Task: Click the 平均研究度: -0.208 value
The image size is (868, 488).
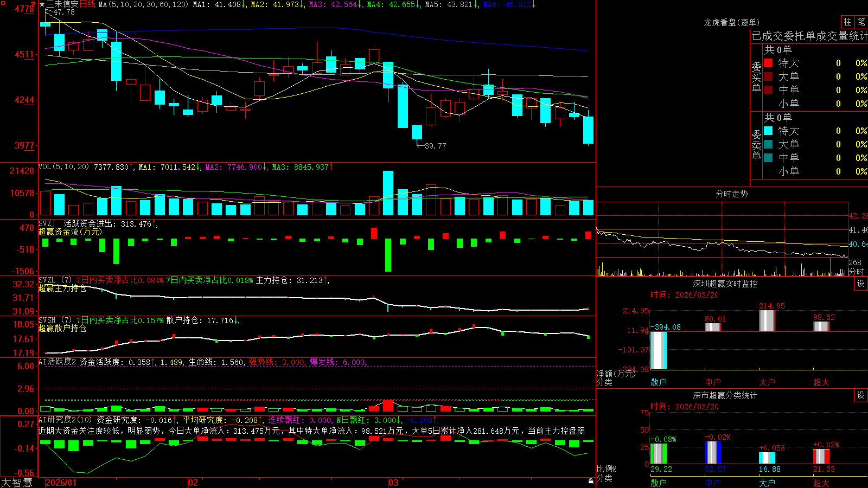Action: point(220,420)
